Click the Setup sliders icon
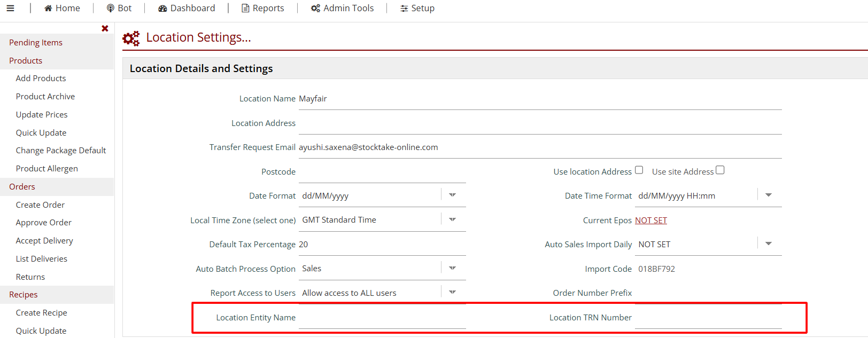 tap(404, 8)
